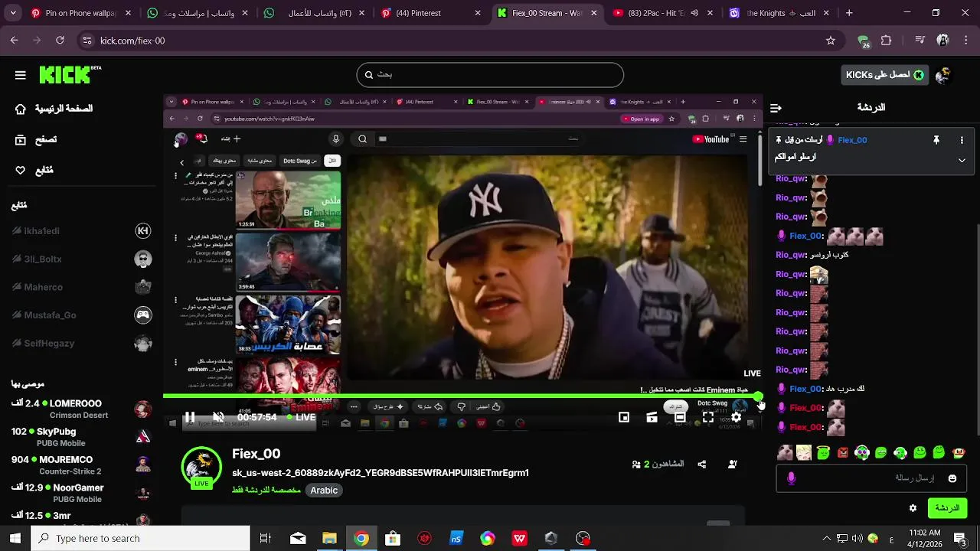Go back in browser history
This screenshot has width=980, height=551.
tap(14, 41)
